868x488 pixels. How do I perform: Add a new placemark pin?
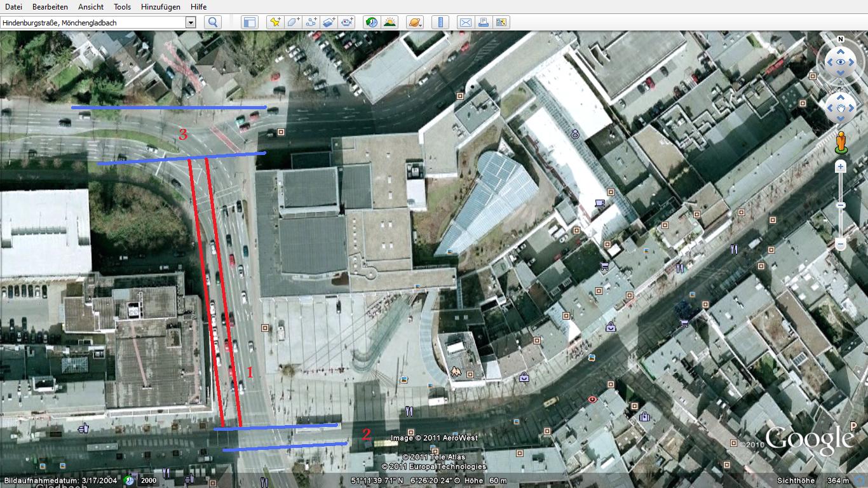coord(275,22)
